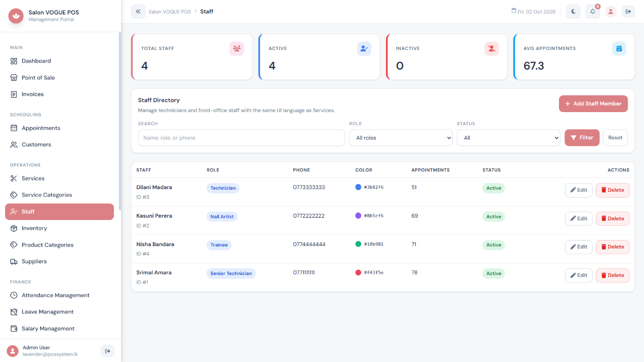The height and width of the screenshot is (362, 644).
Task: Go to Leave Management
Action: tap(59, 312)
